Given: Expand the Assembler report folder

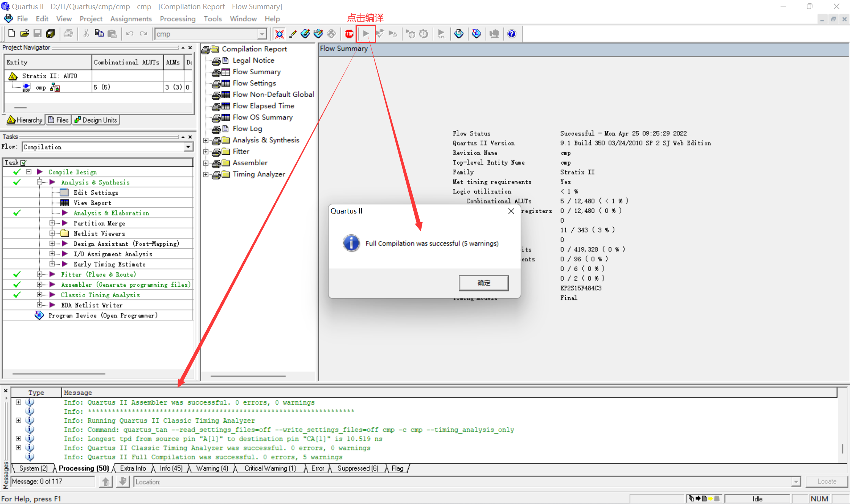Looking at the screenshot, I should pos(206,163).
